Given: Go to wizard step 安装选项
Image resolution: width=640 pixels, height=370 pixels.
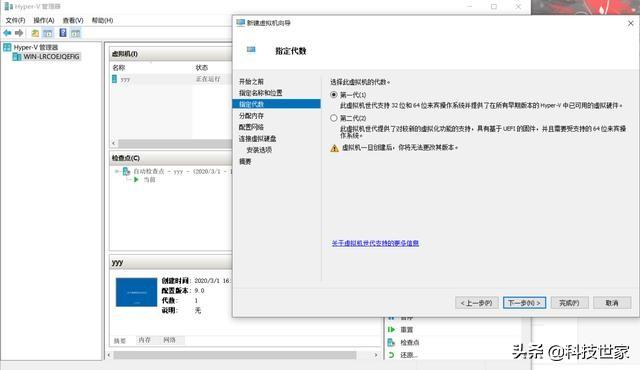Looking at the screenshot, I should click(259, 150).
